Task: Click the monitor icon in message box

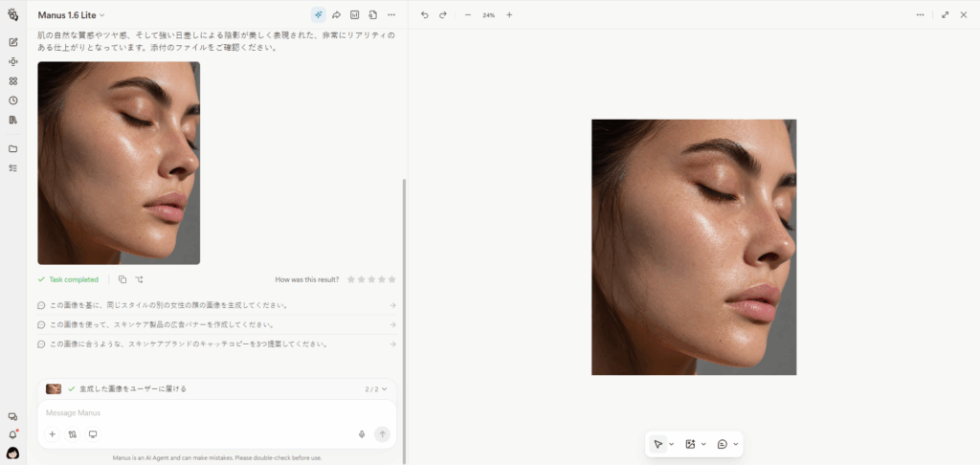Action: 93,434
